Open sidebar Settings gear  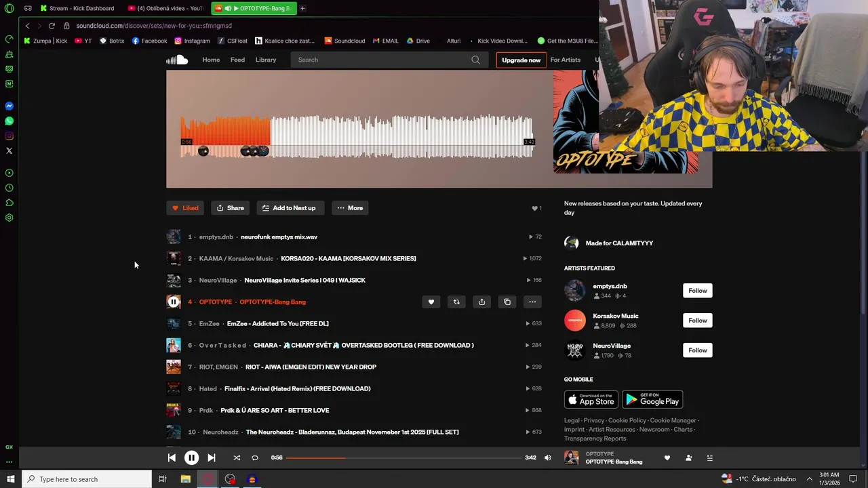[9, 218]
